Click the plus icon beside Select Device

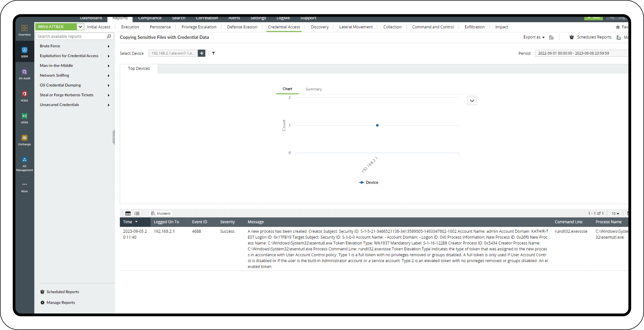(202, 53)
